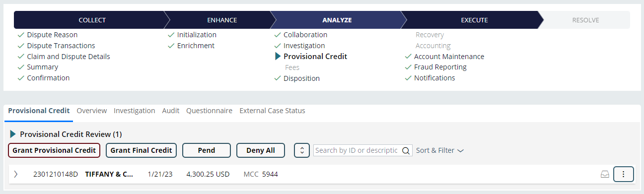Switch to the Overview tab

(92, 111)
